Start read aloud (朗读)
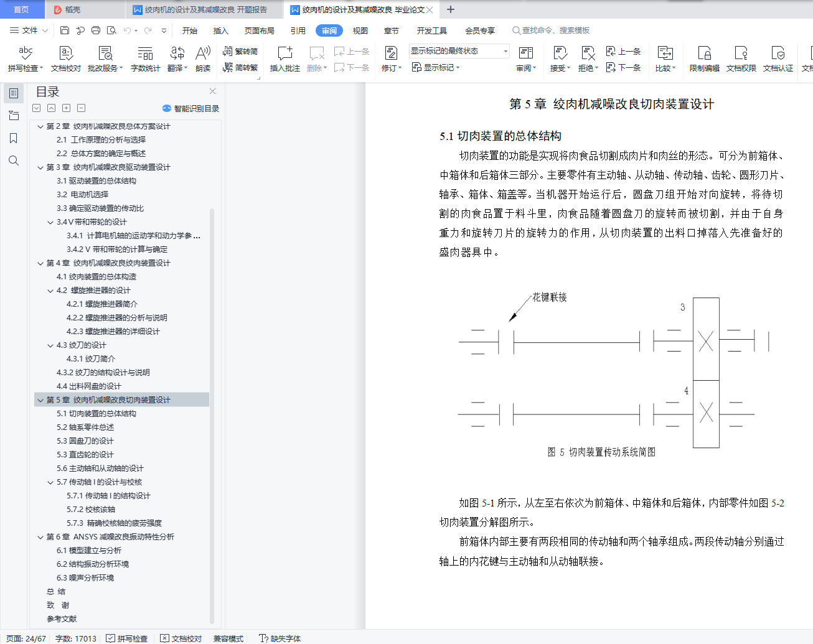This screenshot has width=813, height=644. tap(203, 59)
